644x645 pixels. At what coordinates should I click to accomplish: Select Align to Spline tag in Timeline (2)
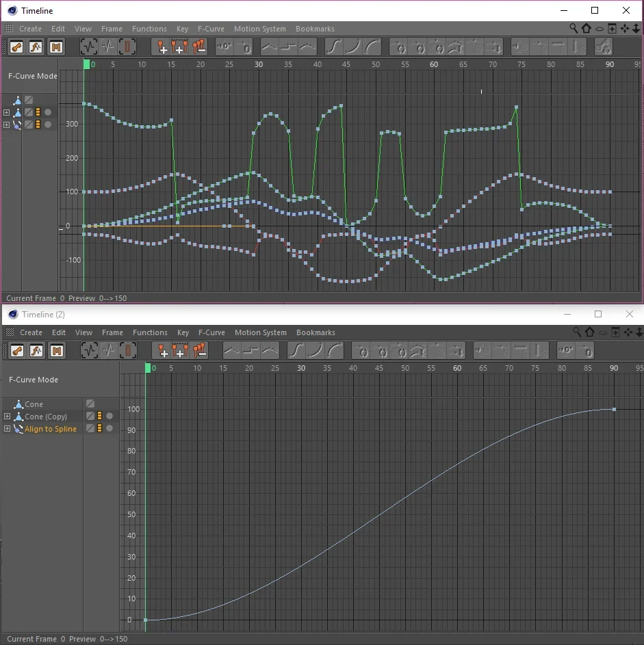coord(51,429)
